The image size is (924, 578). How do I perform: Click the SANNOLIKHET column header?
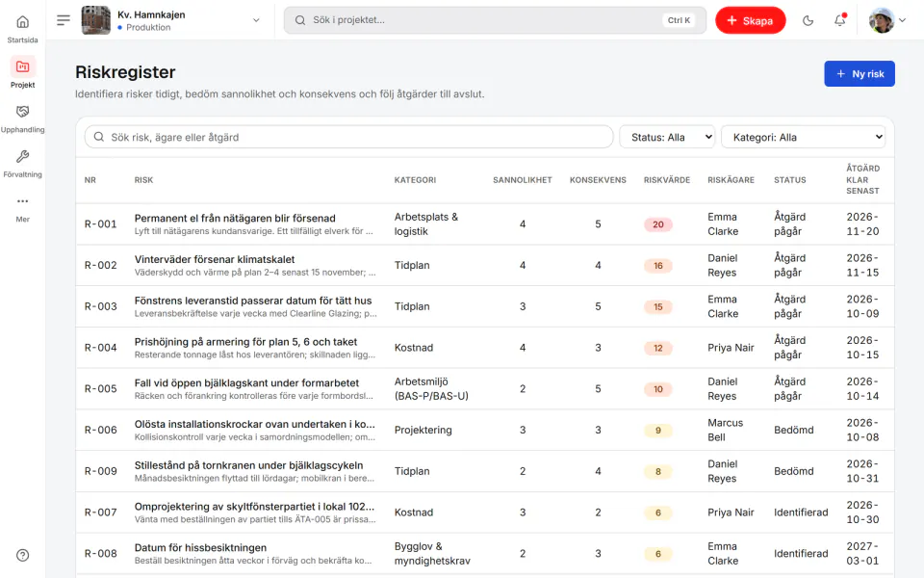pos(523,180)
